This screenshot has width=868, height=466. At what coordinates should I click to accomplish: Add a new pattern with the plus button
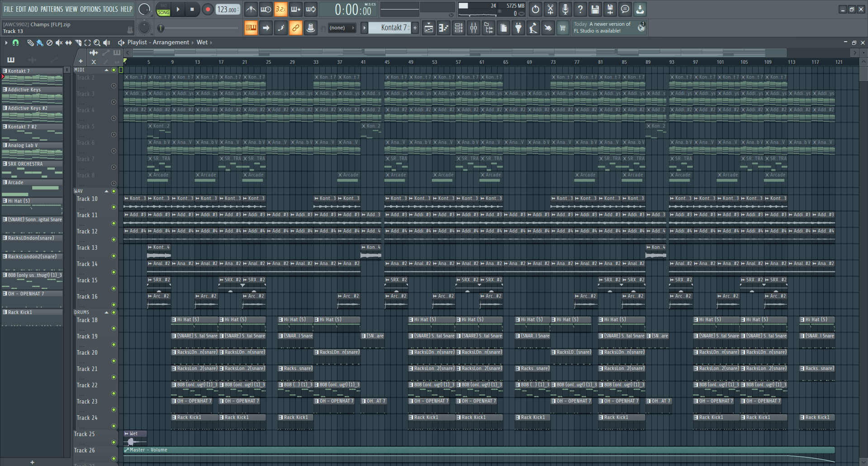tap(415, 28)
